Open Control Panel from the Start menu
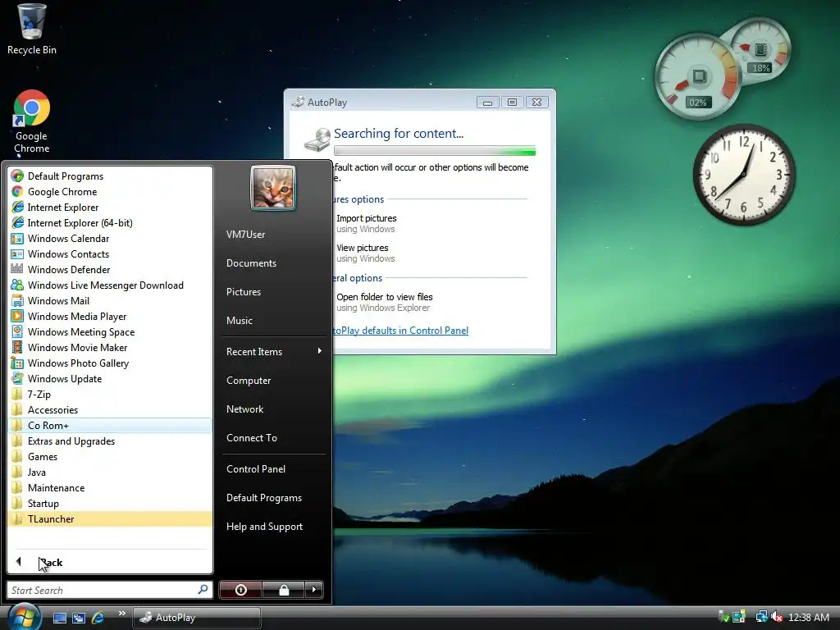The height and width of the screenshot is (630, 840). [273, 468]
